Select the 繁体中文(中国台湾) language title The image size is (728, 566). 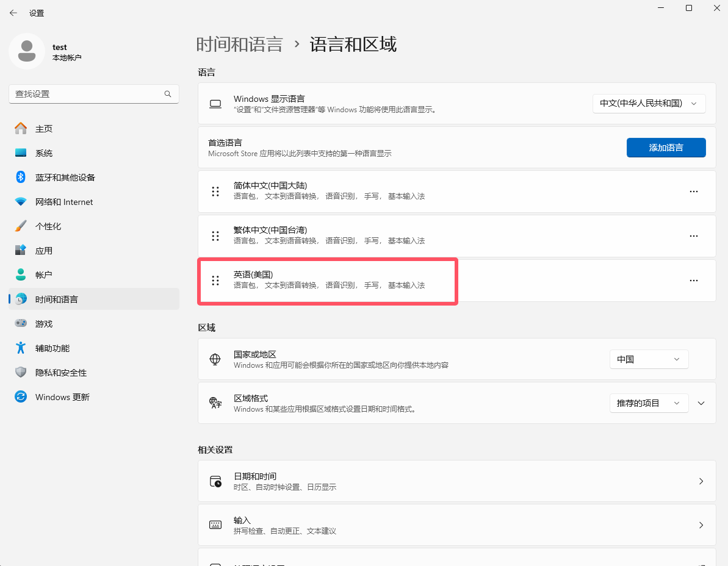click(x=270, y=230)
